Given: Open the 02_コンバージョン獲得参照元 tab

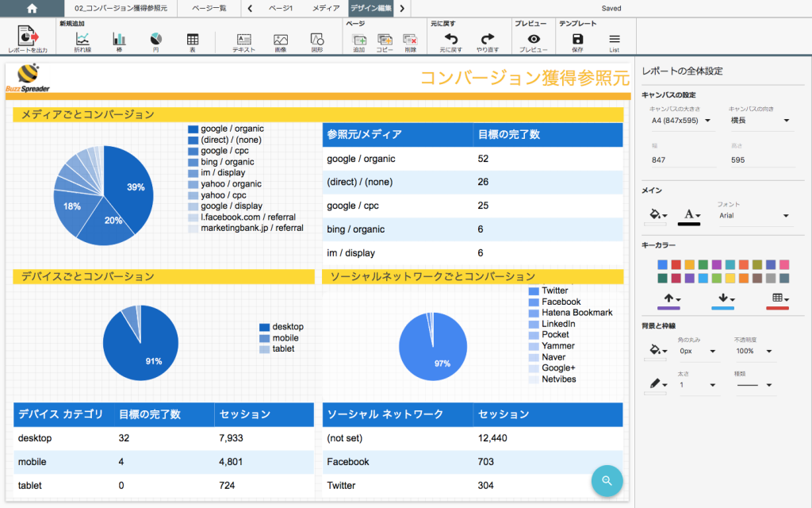Looking at the screenshot, I should pos(121,8).
